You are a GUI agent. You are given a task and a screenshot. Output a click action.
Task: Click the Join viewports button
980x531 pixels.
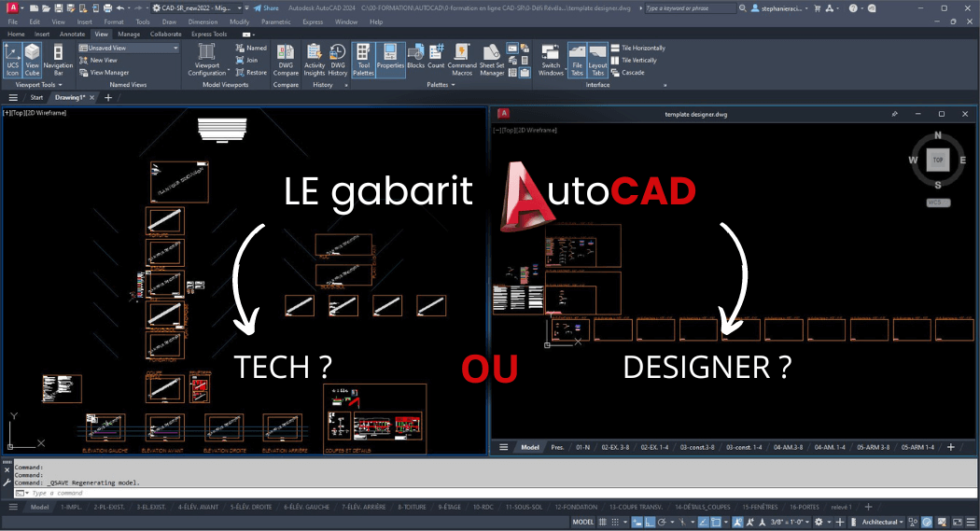pyautogui.click(x=246, y=60)
